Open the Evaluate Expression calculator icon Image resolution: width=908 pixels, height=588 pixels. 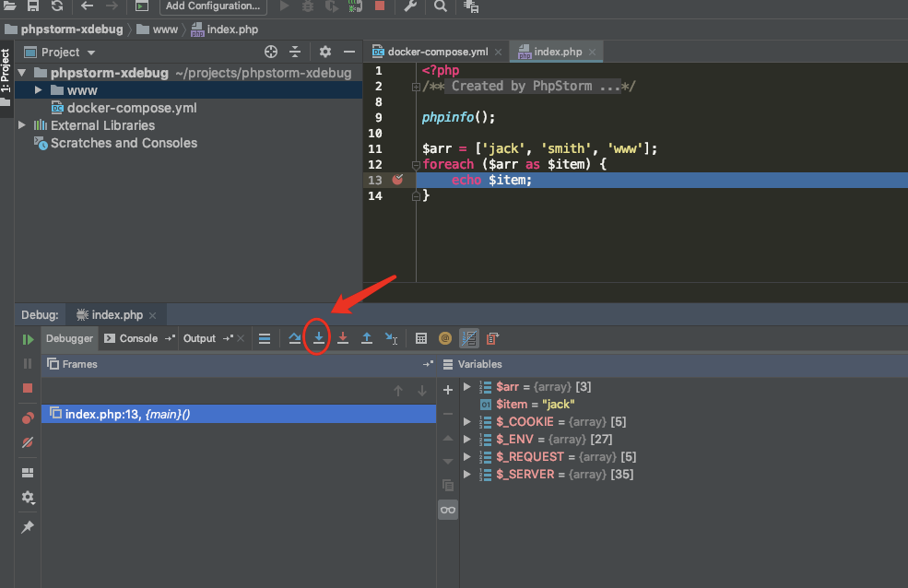tap(421, 338)
